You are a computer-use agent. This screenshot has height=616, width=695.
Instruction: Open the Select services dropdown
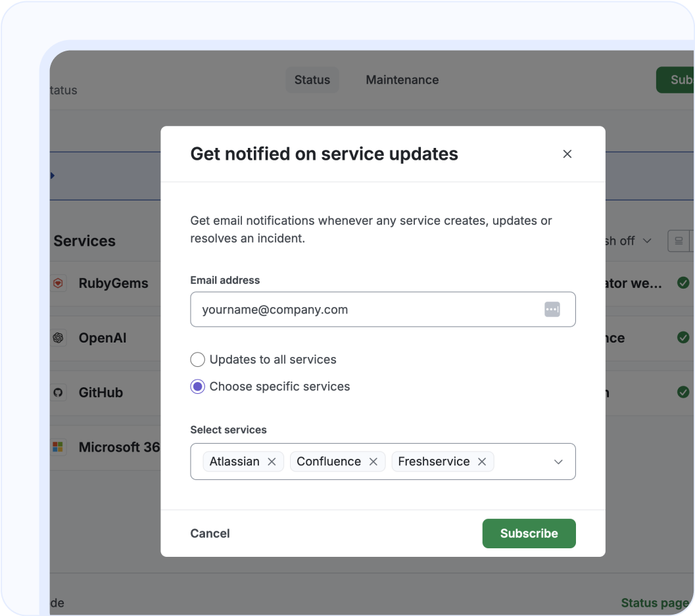coord(558,462)
